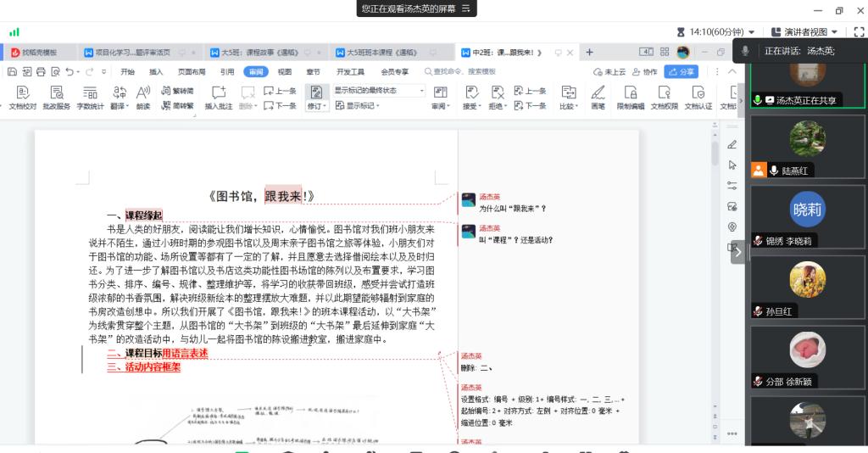The image size is (868, 453).
Task: Switch to 视图 ribbon tab
Action: click(285, 71)
